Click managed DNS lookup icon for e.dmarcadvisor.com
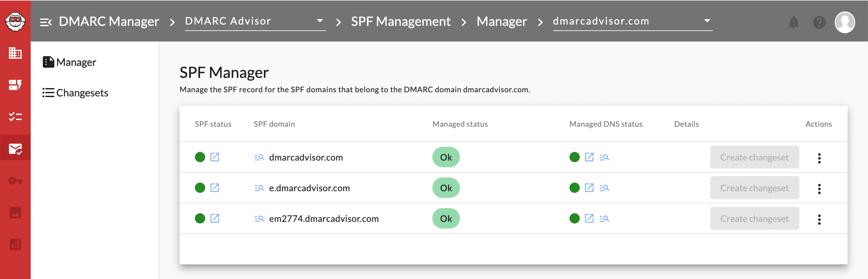This screenshot has height=279, width=868. click(604, 188)
